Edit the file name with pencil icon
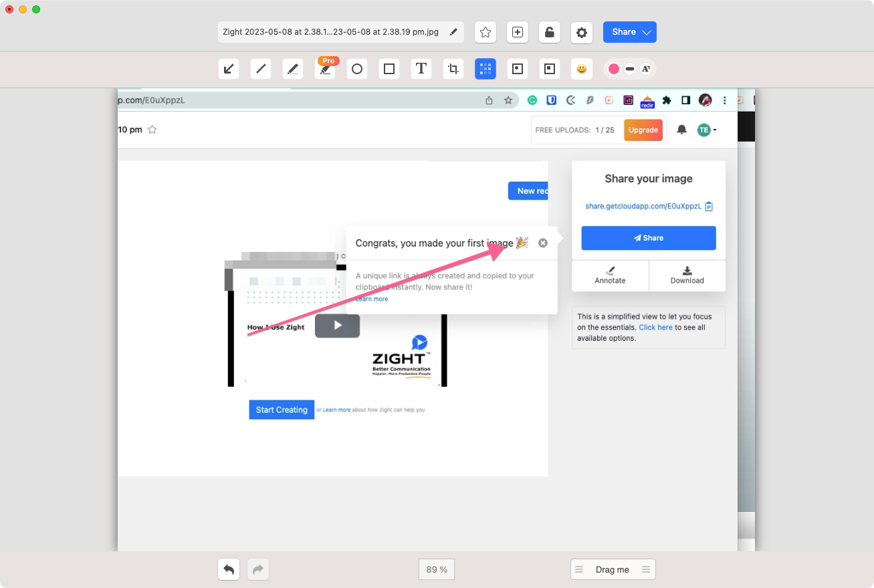This screenshot has height=588, width=874. [x=453, y=31]
